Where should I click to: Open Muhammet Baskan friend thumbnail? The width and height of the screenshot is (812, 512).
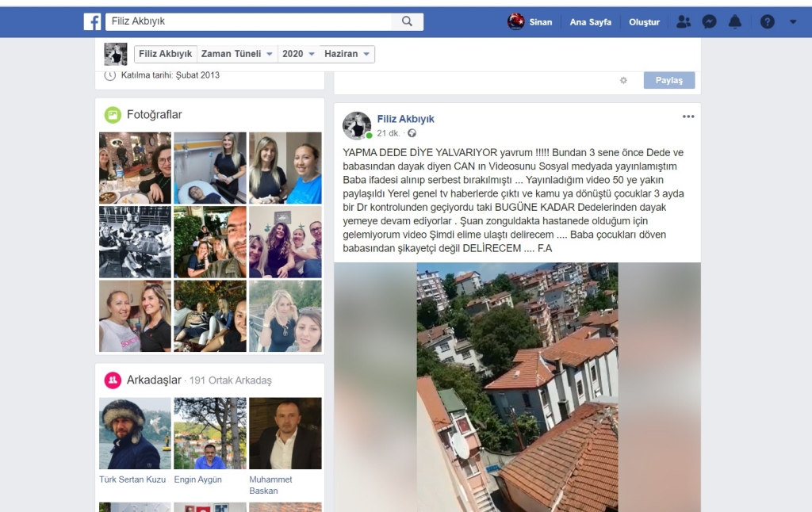pyautogui.click(x=285, y=434)
